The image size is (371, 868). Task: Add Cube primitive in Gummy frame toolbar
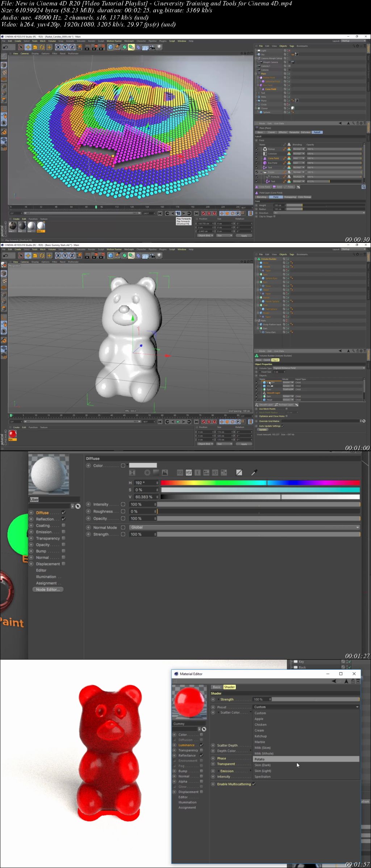[x=111, y=256]
